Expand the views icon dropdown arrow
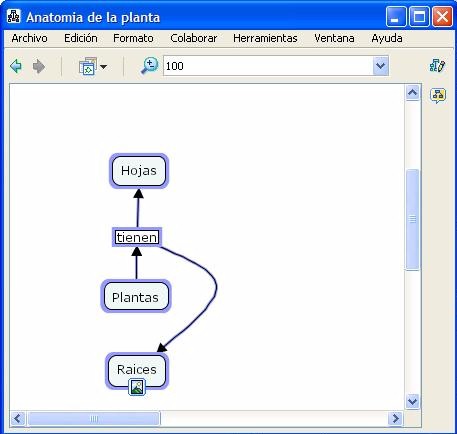 click(104, 67)
